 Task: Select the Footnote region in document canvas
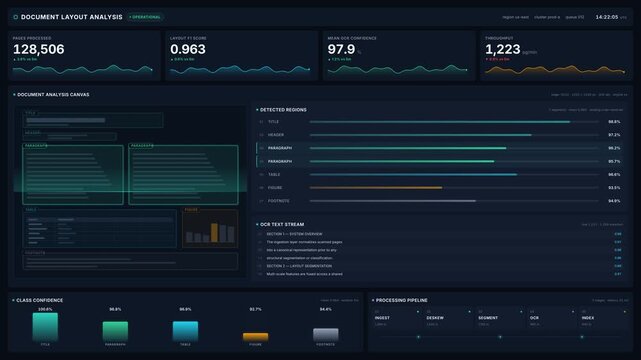tap(130, 262)
